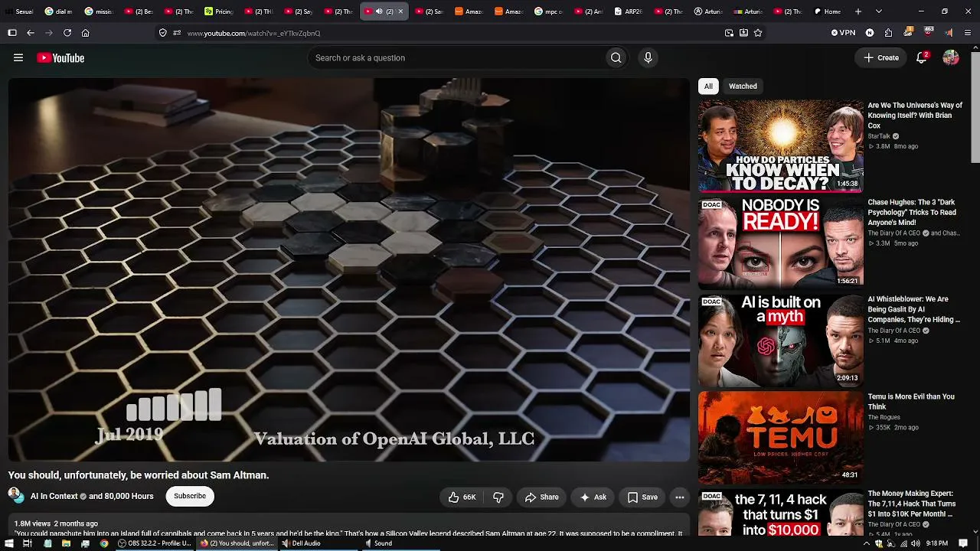Toggle the browser VPN
The image size is (980, 551).
tap(843, 33)
